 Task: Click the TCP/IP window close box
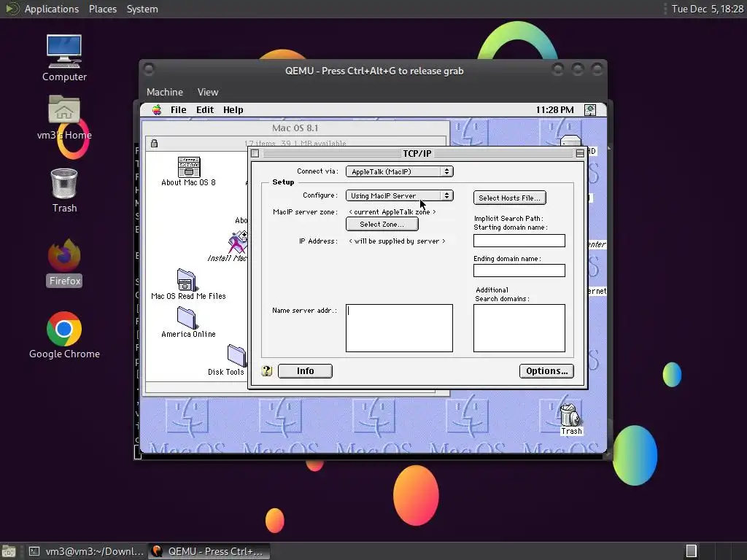(x=255, y=153)
